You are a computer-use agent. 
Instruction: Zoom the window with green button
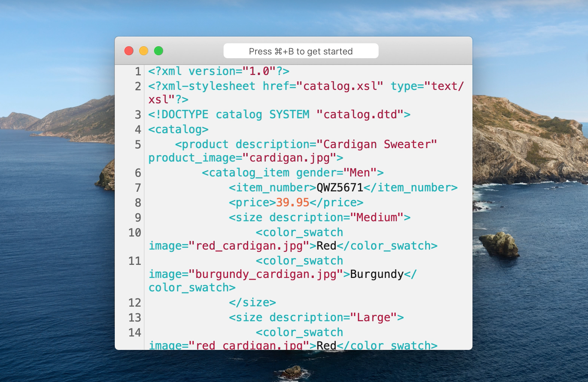(159, 51)
